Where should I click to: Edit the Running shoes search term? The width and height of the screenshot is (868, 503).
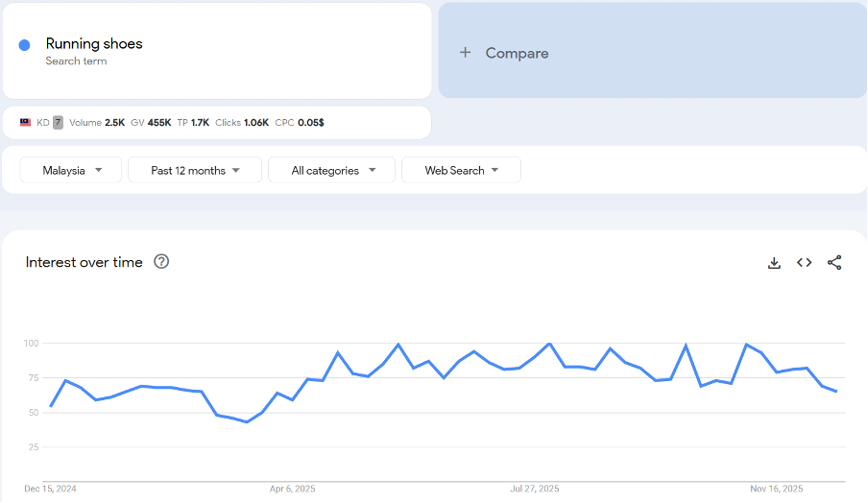[94, 43]
